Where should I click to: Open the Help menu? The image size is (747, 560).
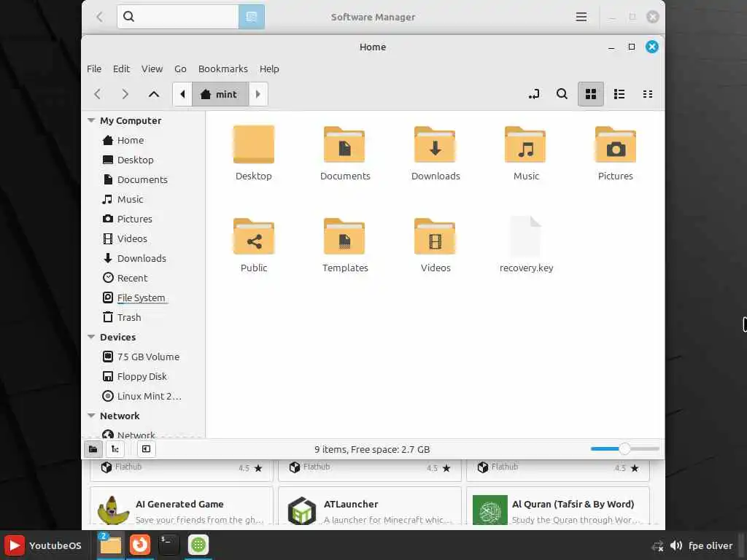coord(269,69)
